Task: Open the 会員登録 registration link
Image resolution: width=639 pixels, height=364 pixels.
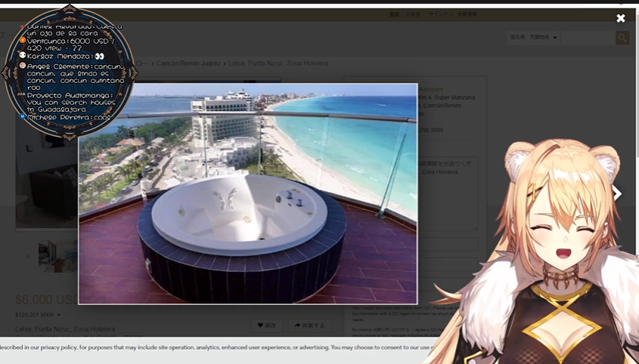Action: (x=467, y=14)
